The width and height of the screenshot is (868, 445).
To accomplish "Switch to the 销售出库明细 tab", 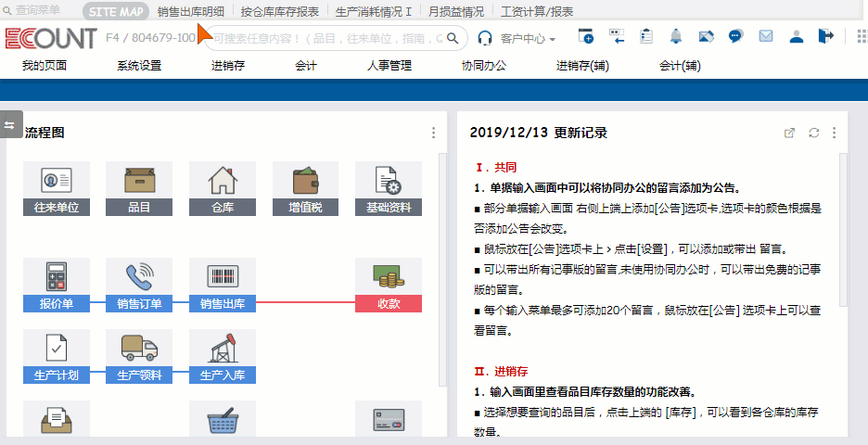I will pos(190,11).
